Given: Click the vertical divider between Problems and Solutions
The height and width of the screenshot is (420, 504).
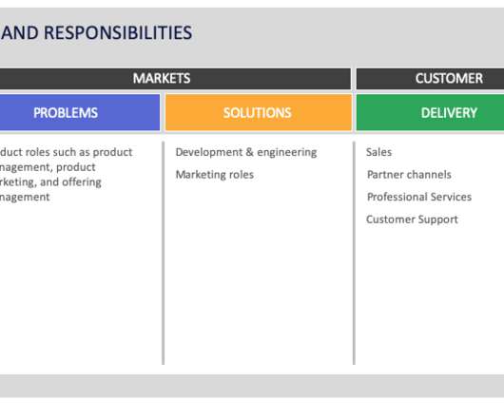Looking at the screenshot, I should [164, 253].
